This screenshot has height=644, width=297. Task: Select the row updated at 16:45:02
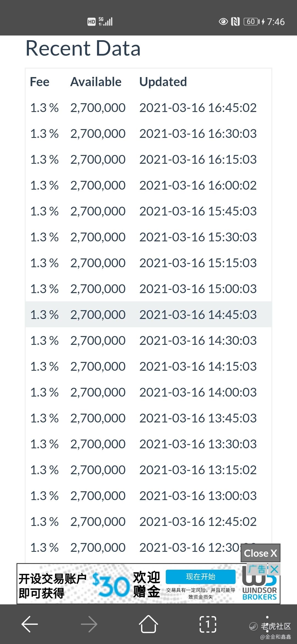(x=148, y=108)
